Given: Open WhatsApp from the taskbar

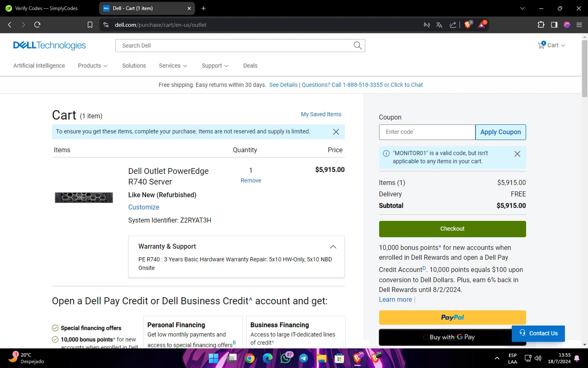Looking at the screenshot, I should point(286,358).
